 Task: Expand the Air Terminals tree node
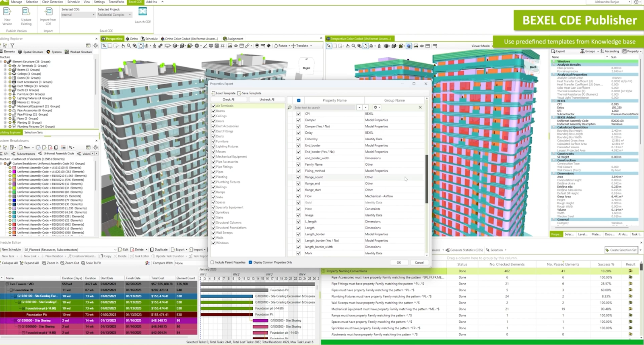[x=5, y=66]
